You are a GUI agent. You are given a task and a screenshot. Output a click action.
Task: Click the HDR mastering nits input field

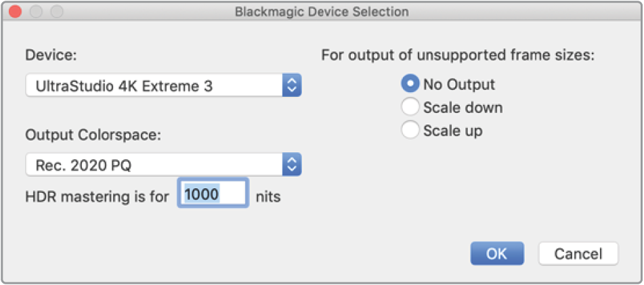click(213, 194)
